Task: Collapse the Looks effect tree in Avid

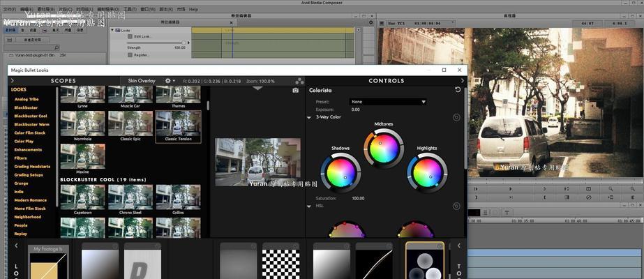Action: click(x=112, y=30)
